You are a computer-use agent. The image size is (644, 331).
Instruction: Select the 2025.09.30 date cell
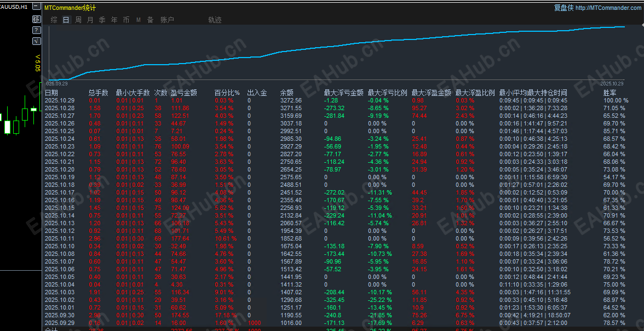60,315
